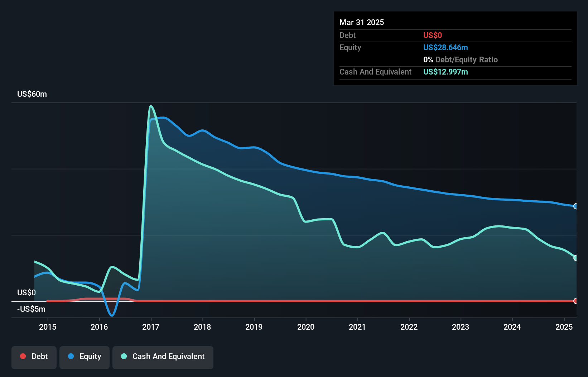Click the 2018 x-axis label
588x377 pixels.
tap(202, 327)
